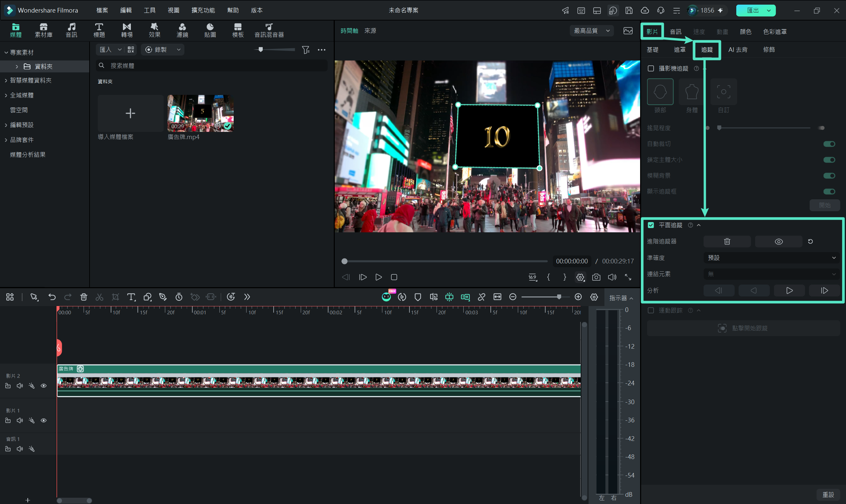Image resolution: width=846 pixels, height=504 pixels.
Task: Click the filter icon in media panel
Action: click(x=306, y=50)
